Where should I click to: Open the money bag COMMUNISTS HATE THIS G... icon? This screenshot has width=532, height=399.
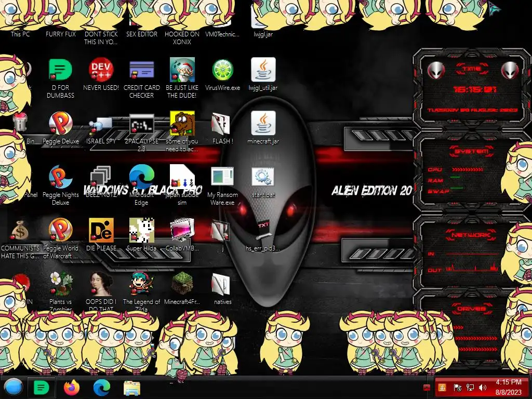(20, 231)
